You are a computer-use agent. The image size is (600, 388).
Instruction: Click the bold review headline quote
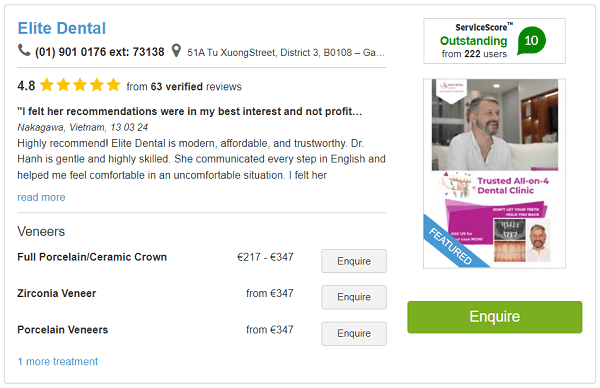189,111
